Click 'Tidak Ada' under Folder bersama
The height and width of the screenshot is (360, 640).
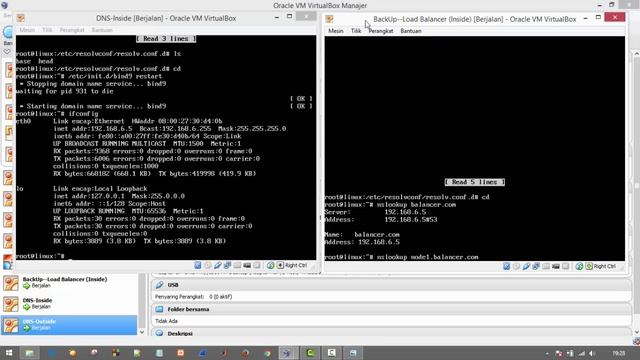click(166, 321)
